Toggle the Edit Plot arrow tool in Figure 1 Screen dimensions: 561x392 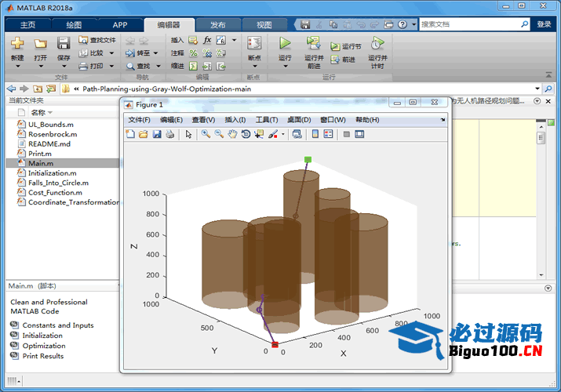pyautogui.click(x=188, y=134)
